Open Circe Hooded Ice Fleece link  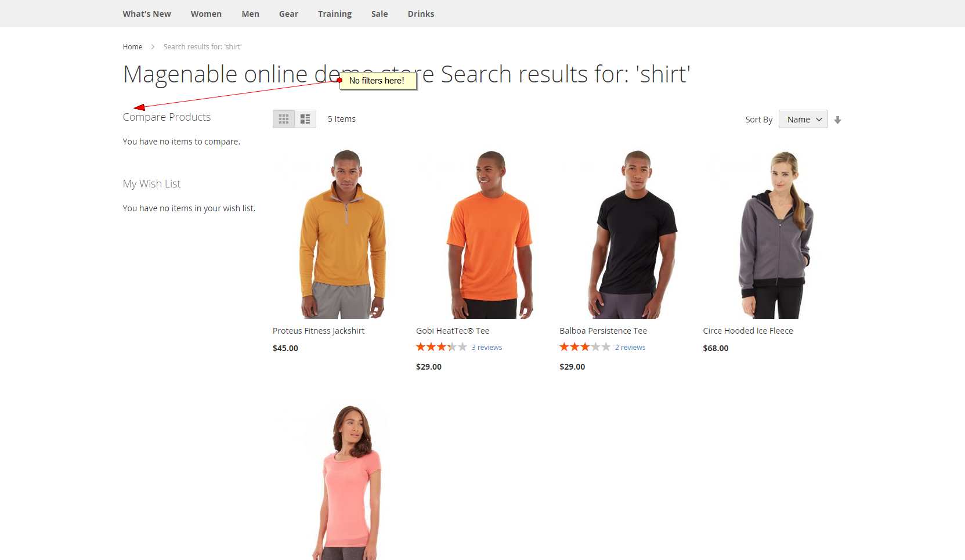tap(747, 331)
